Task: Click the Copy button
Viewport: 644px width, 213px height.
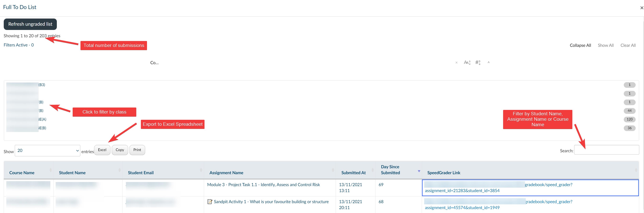Action: pos(120,150)
